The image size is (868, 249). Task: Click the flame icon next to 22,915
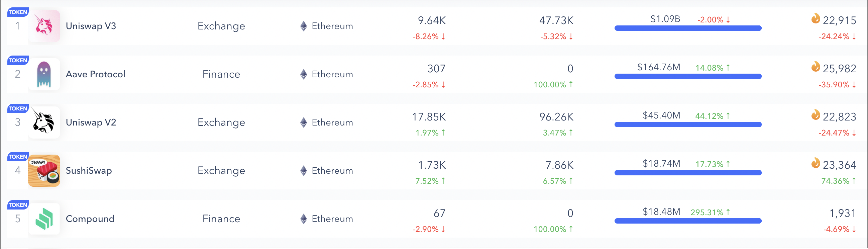click(x=816, y=18)
